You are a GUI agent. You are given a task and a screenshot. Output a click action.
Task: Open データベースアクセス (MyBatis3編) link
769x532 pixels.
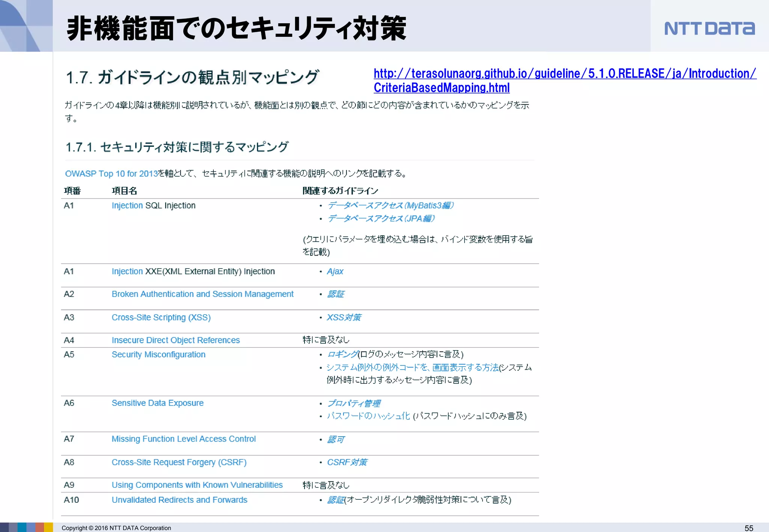(x=391, y=206)
